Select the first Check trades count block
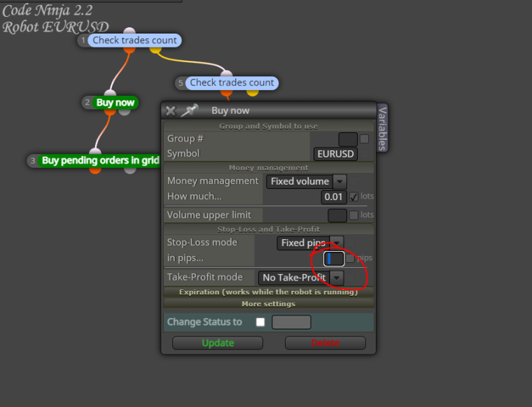The width and height of the screenshot is (532, 407). coord(134,41)
